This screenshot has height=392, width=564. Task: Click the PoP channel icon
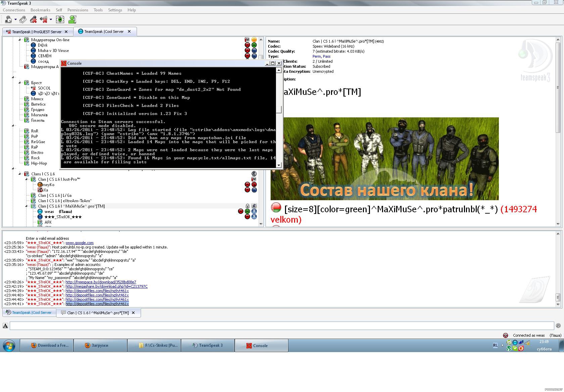click(x=27, y=136)
